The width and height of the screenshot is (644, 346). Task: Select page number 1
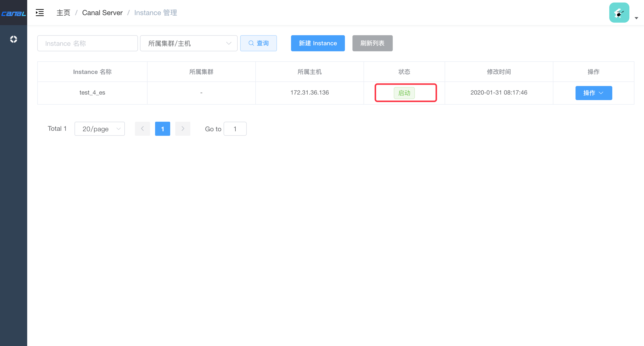tap(162, 129)
